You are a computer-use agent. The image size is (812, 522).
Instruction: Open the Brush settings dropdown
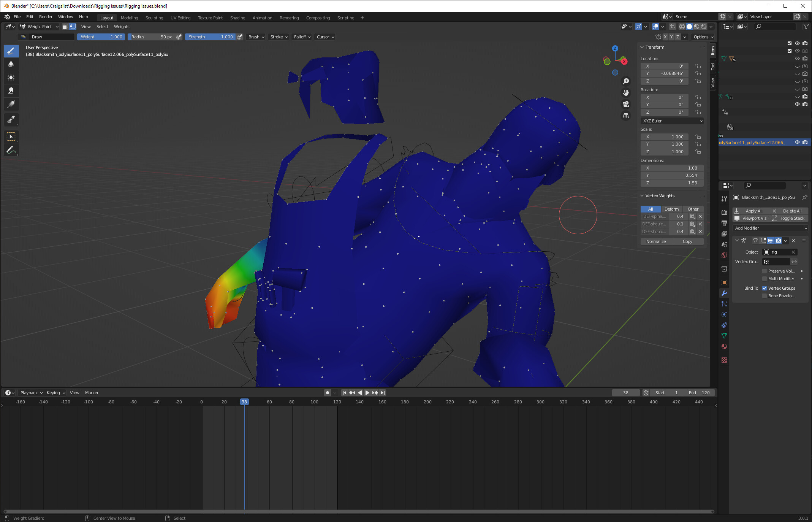click(256, 37)
